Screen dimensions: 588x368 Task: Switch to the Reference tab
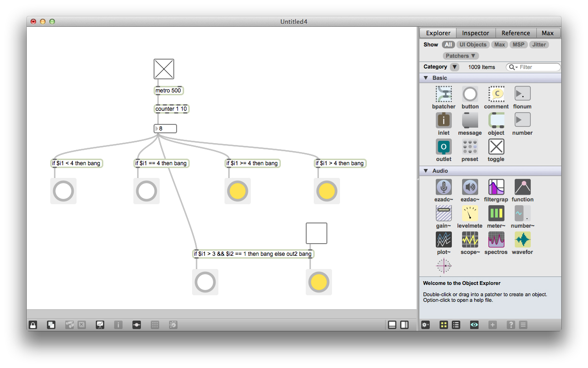[x=516, y=33]
